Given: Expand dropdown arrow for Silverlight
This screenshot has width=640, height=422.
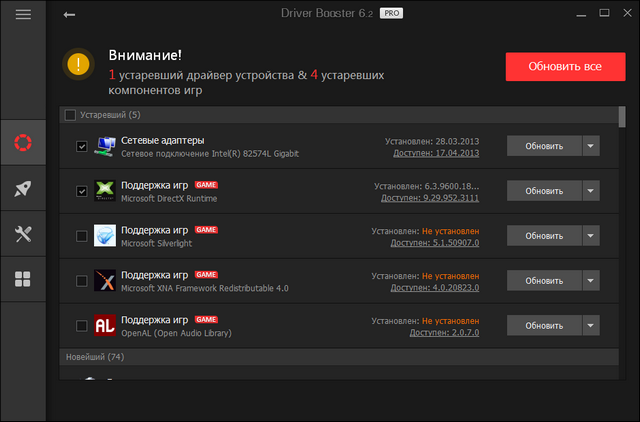Looking at the screenshot, I should [591, 235].
